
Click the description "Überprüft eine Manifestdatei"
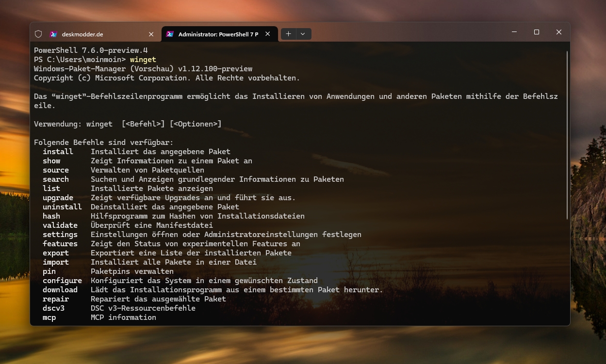click(152, 225)
